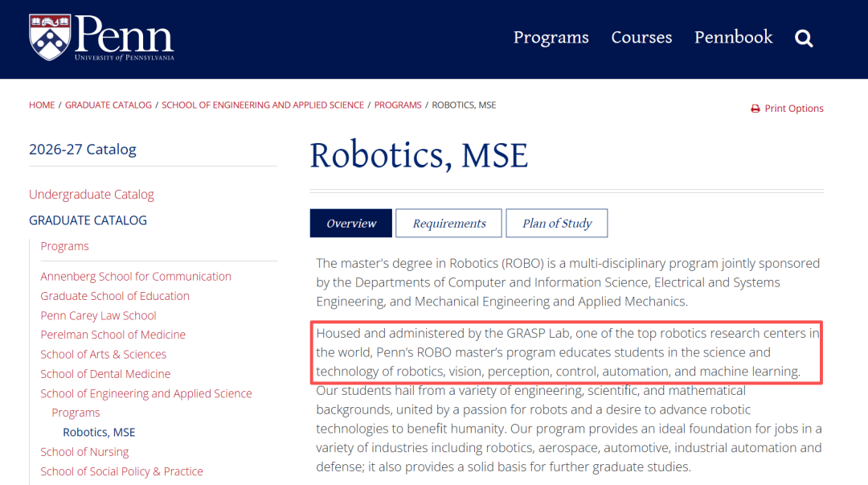The height and width of the screenshot is (485, 868).
Task: Open Courses in top navigation
Action: [641, 37]
